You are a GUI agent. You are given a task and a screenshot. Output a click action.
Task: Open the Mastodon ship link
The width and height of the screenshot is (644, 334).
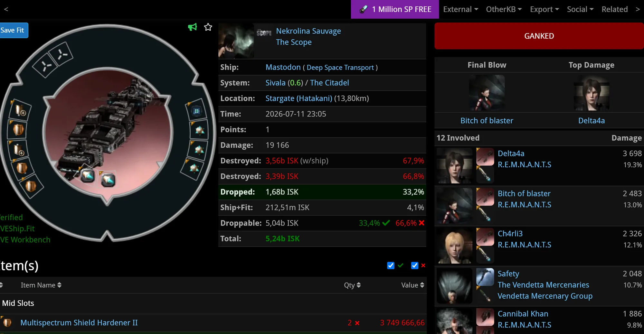tap(283, 67)
